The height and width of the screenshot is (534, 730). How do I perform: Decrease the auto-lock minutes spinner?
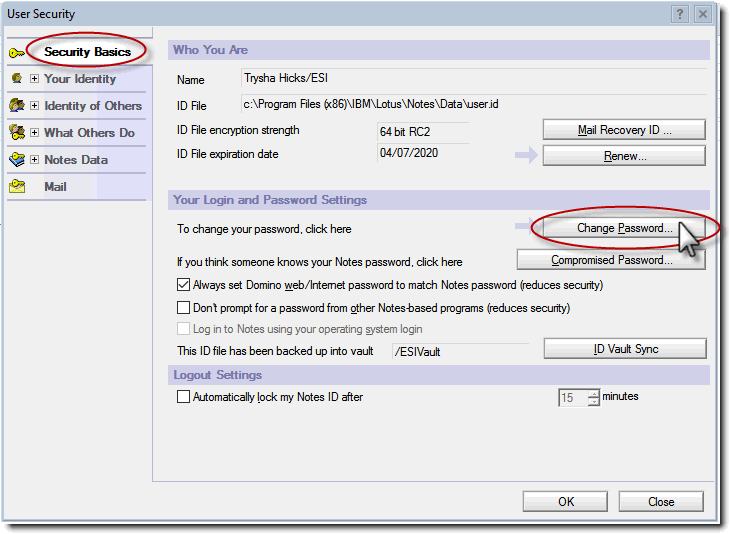594,402
